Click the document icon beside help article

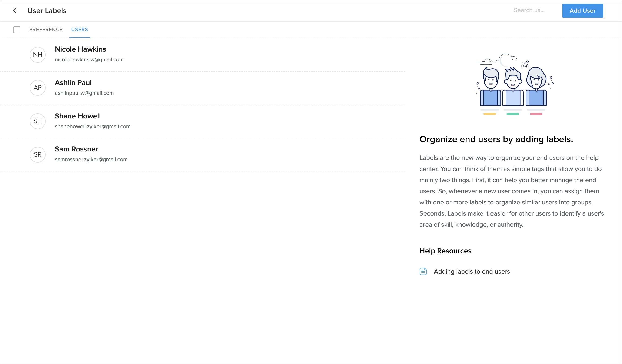pyautogui.click(x=423, y=271)
